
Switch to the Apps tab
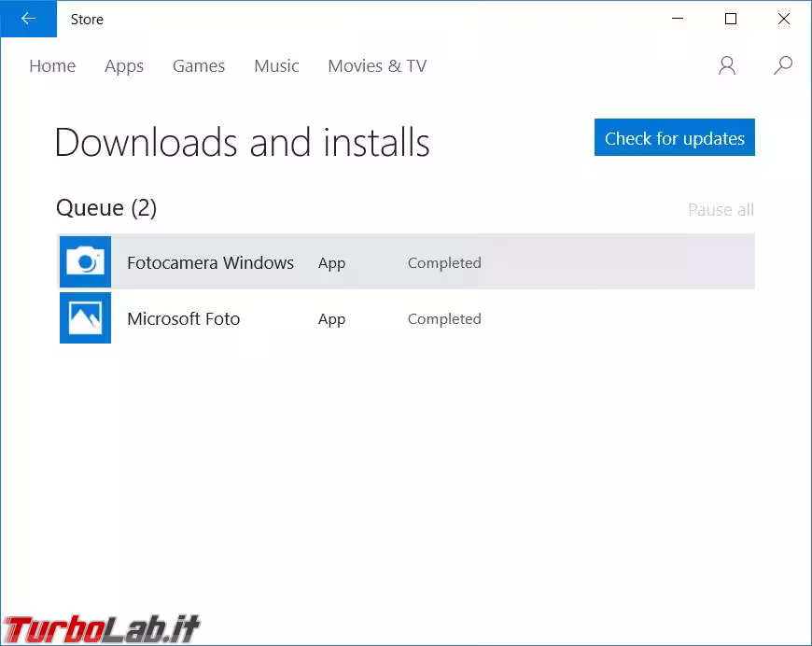(x=124, y=66)
